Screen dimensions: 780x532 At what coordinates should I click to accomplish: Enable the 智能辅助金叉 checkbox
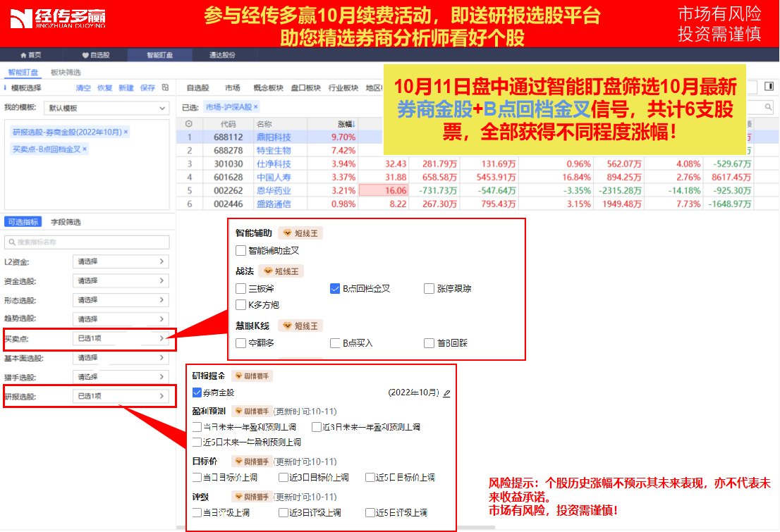(240, 251)
